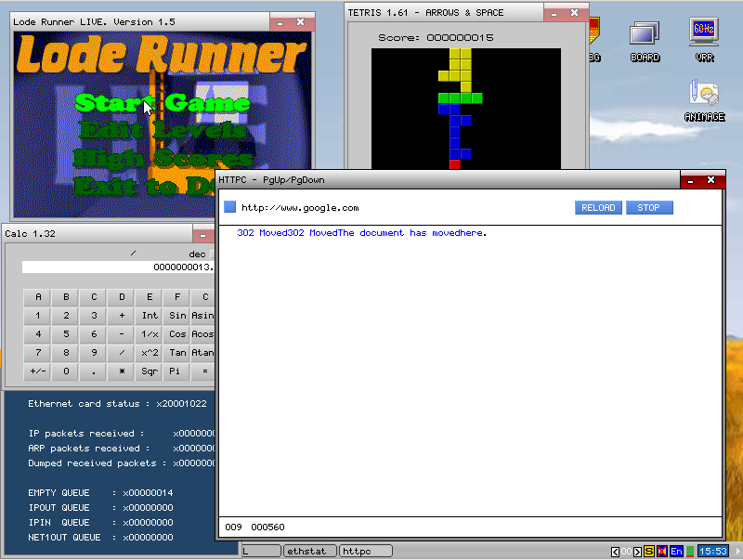Click Tetris 'Score: 000000015' text

point(436,37)
